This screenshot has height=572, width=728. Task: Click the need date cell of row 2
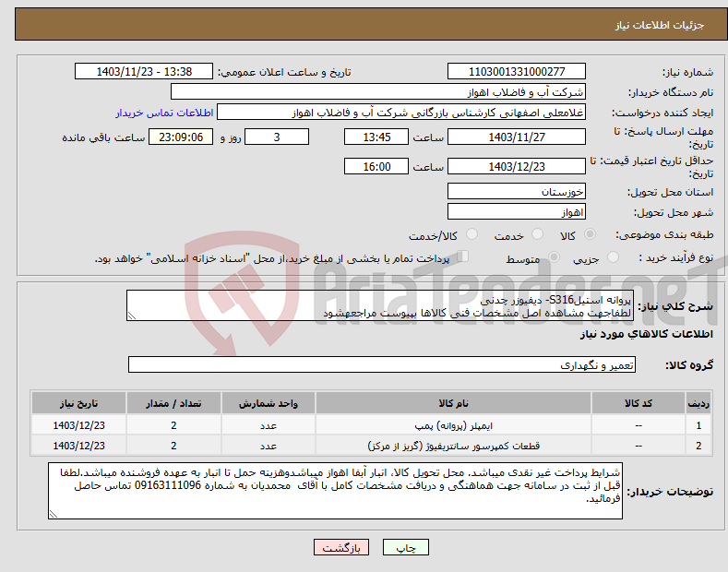[79, 446]
